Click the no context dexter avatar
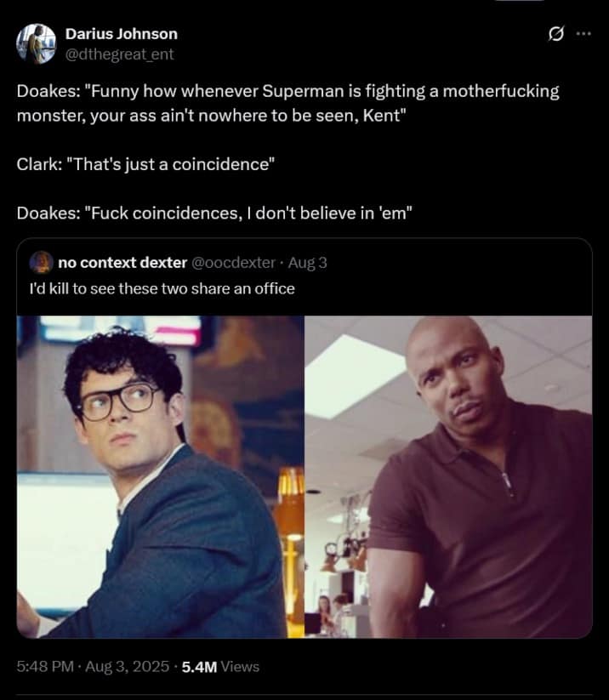Image resolution: width=609 pixels, height=700 pixels. (41, 262)
